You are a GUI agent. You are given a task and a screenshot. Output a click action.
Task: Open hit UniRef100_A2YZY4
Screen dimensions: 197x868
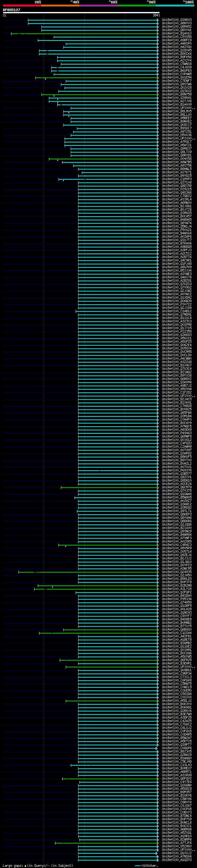coord(176,60)
